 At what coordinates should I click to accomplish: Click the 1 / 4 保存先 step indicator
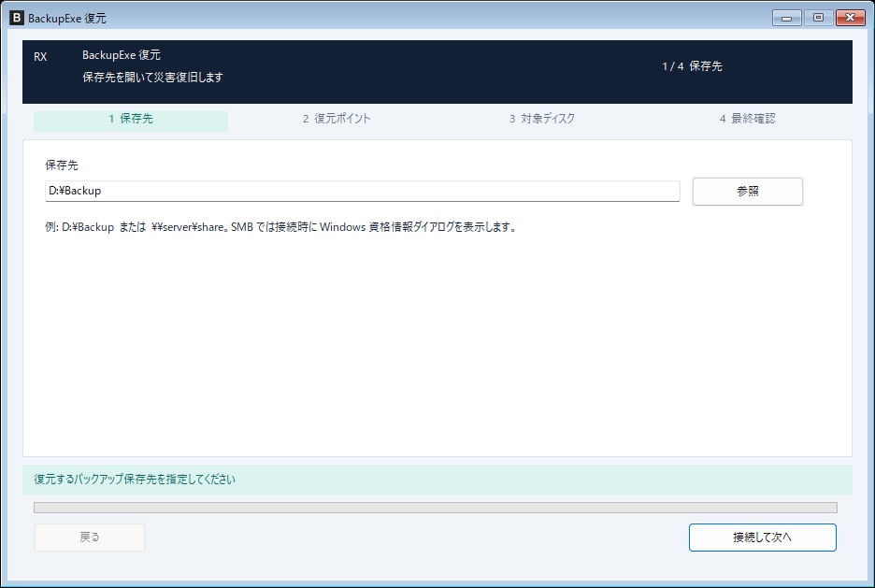[692, 66]
